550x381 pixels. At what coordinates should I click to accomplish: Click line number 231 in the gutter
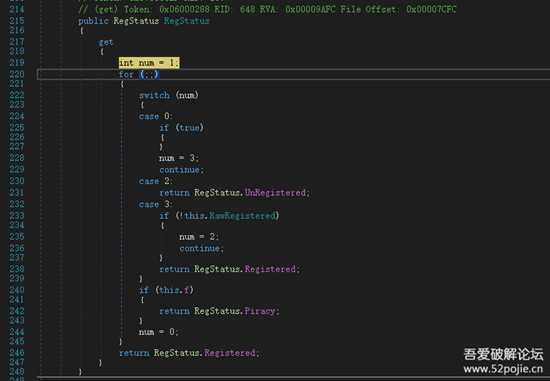point(16,192)
